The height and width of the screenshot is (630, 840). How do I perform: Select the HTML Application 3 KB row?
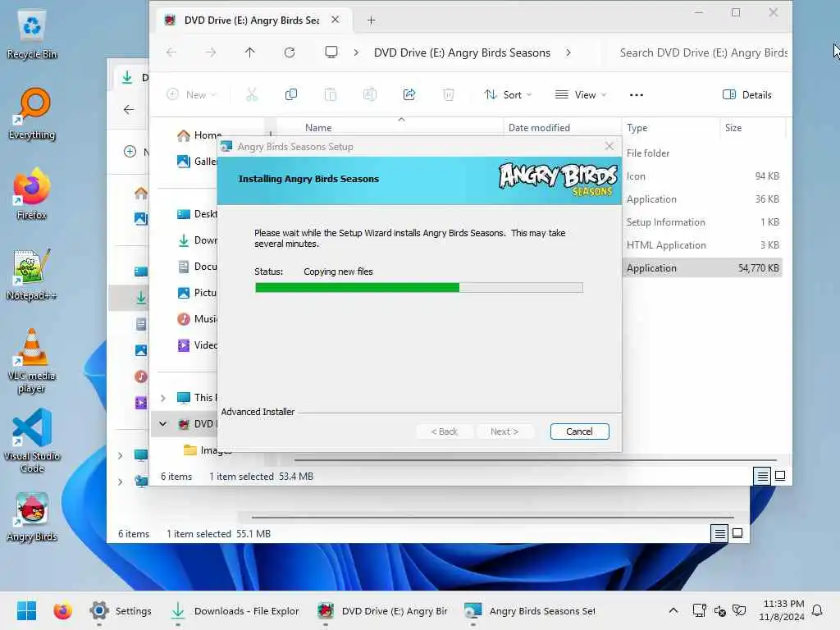702,244
